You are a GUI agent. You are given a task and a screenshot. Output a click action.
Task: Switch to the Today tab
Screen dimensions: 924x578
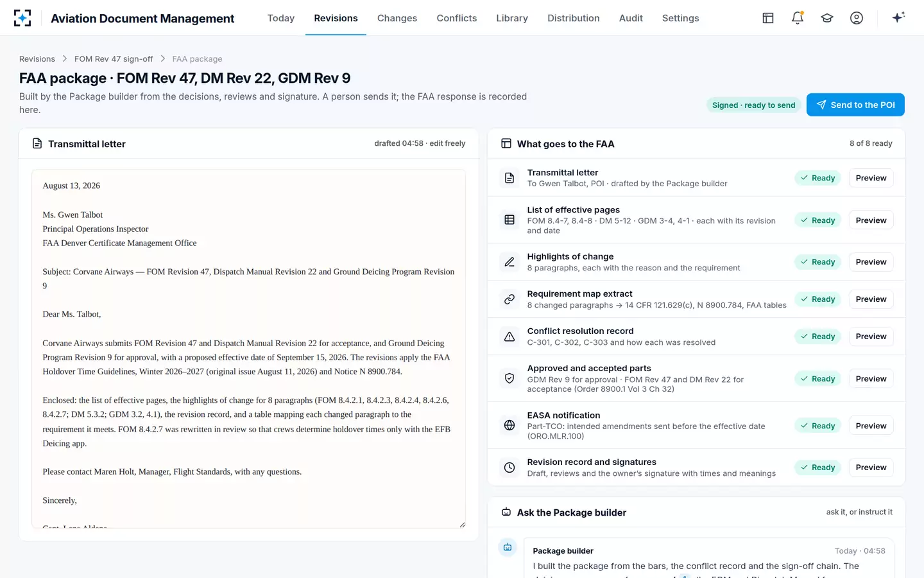click(x=281, y=18)
